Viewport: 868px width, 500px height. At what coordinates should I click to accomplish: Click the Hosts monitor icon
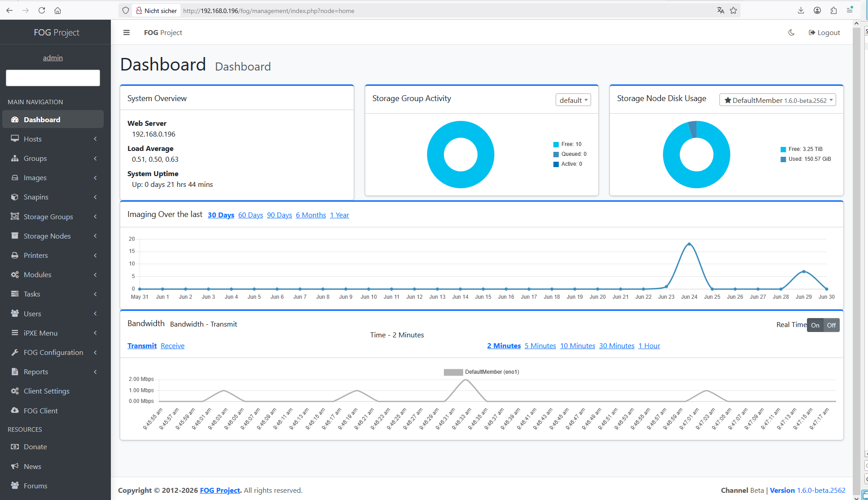pyautogui.click(x=15, y=139)
